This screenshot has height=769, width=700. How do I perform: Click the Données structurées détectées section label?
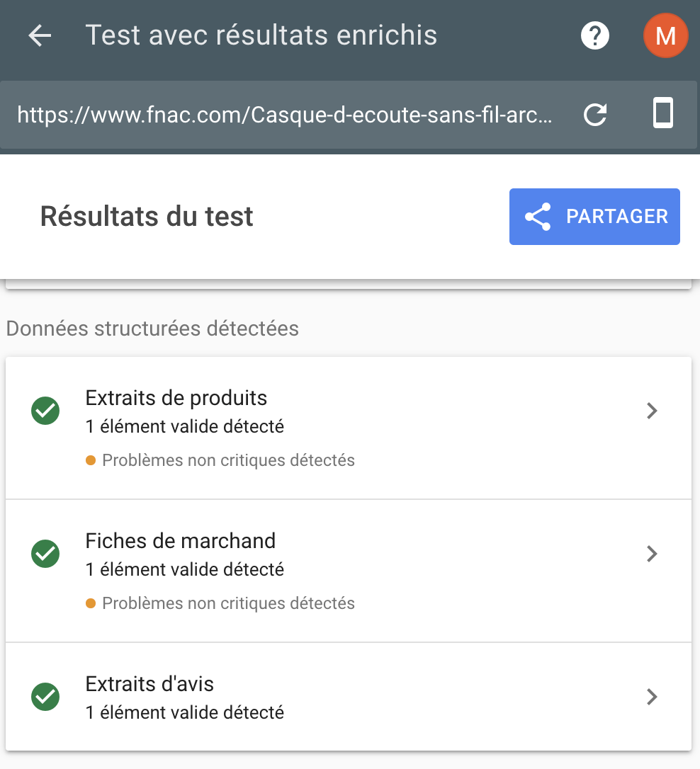coord(152,329)
